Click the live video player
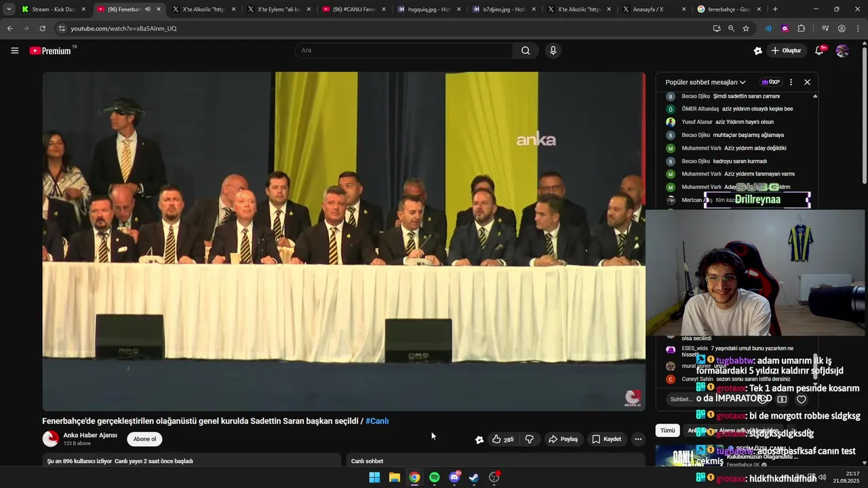 pos(344,241)
